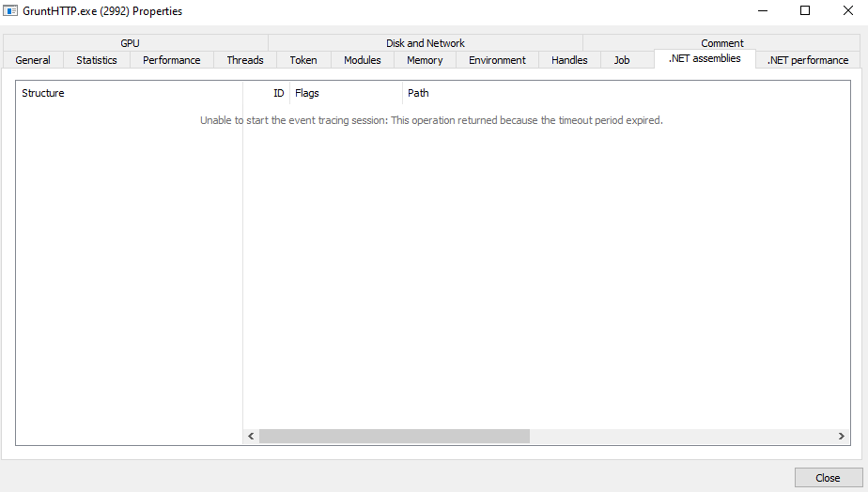Select the Handles tab
Screen dimensions: 868x492
tap(569, 60)
